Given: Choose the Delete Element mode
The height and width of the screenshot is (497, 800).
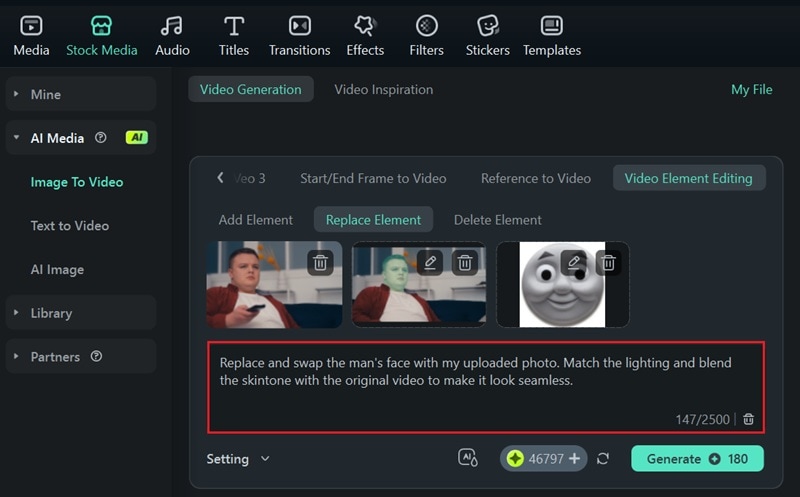Looking at the screenshot, I should (x=497, y=220).
